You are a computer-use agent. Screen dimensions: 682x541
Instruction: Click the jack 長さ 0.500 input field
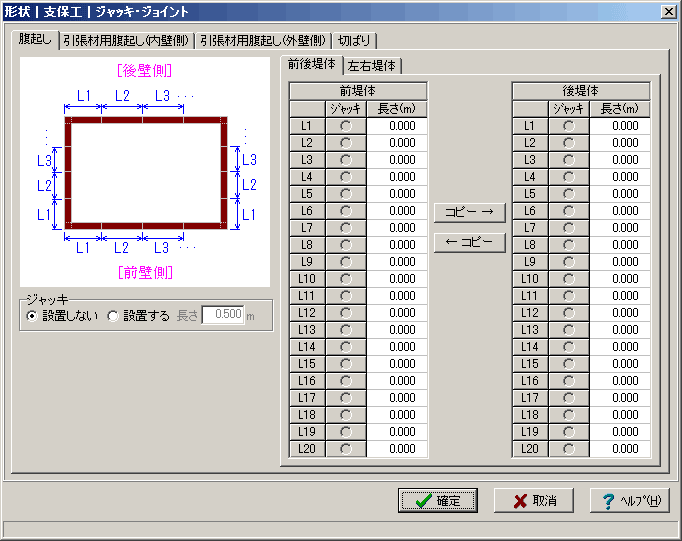(223, 316)
